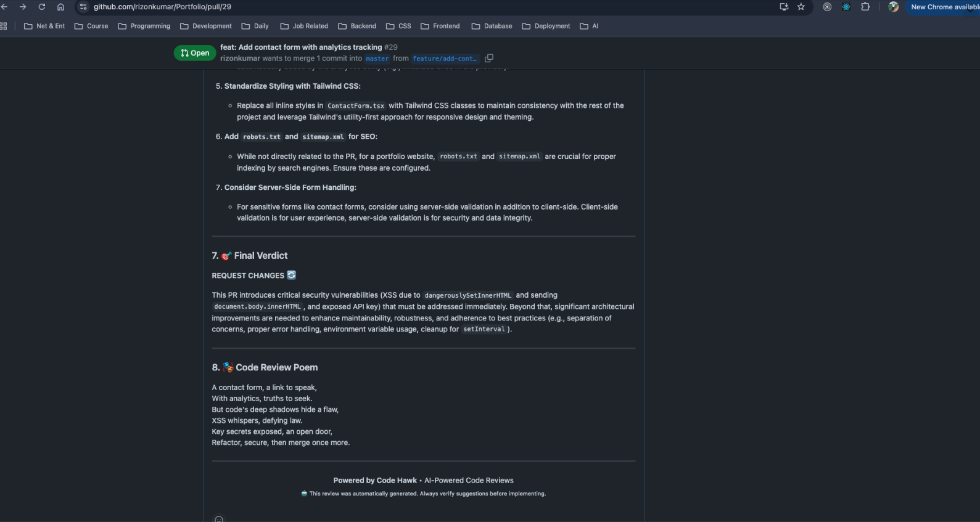980x522 pixels.
Task: Open the AI bookmark folder
Action: point(589,26)
